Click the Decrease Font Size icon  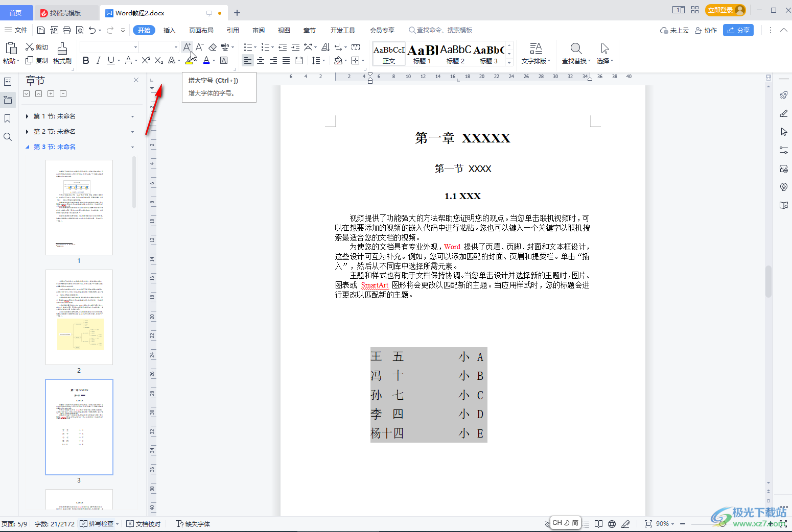coord(200,47)
